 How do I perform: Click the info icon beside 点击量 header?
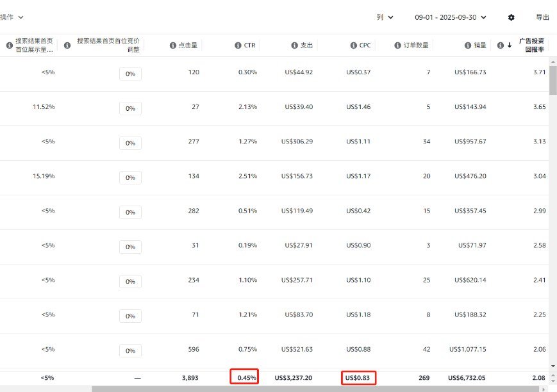pyautogui.click(x=173, y=45)
